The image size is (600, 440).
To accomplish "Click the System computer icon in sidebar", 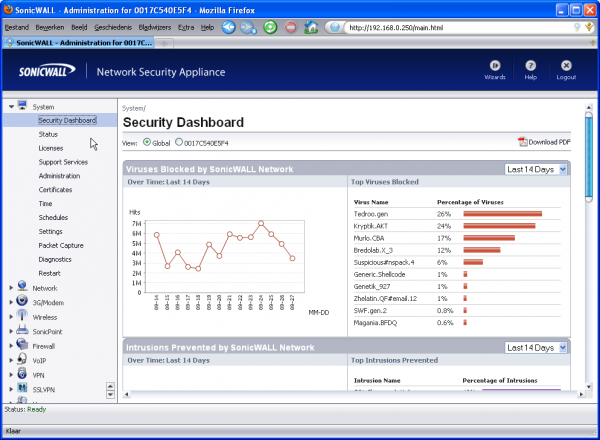I will point(23,105).
